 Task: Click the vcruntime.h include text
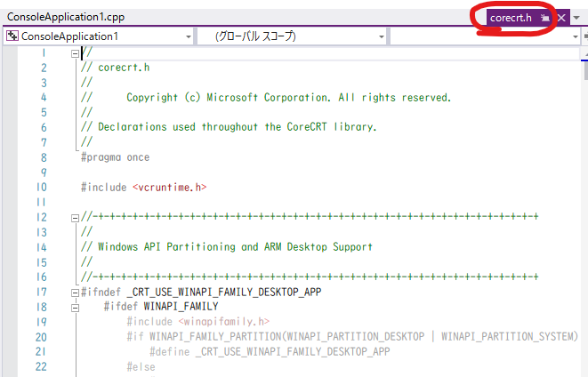[x=169, y=188]
